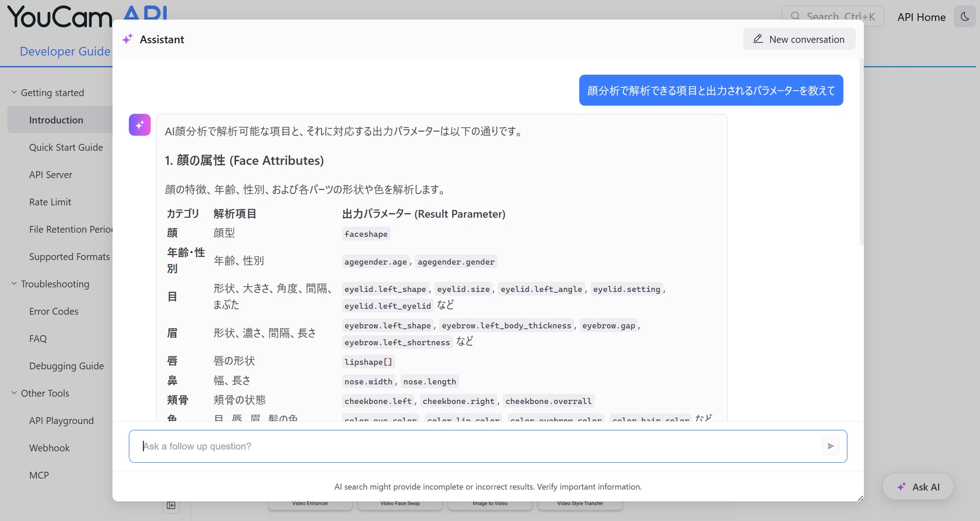Open API Home in the top bar

click(921, 17)
